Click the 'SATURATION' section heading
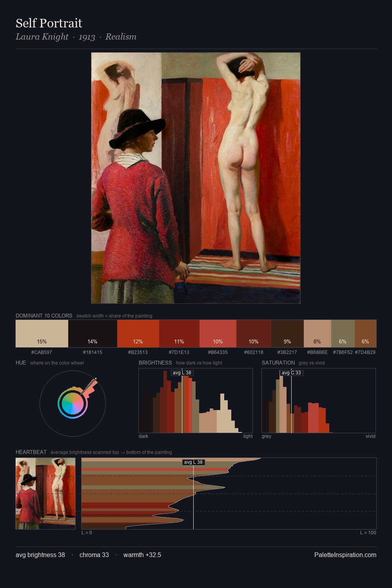The width and height of the screenshot is (392, 588). coord(278,363)
